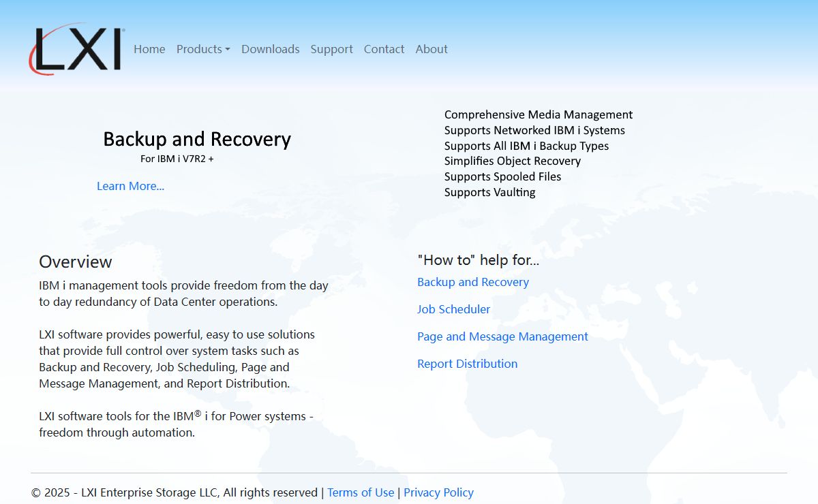Click 'Supports Spooled Files' feature text
This screenshot has height=504, width=818.
pos(503,176)
